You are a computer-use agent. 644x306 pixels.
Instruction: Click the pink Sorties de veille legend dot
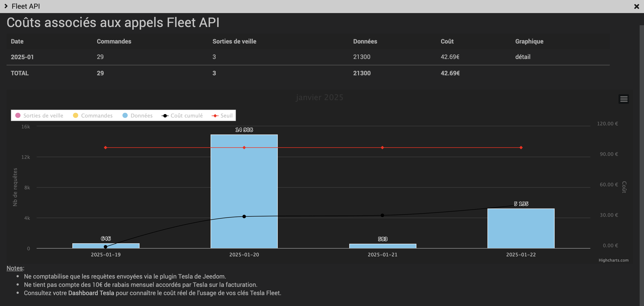pyautogui.click(x=18, y=115)
